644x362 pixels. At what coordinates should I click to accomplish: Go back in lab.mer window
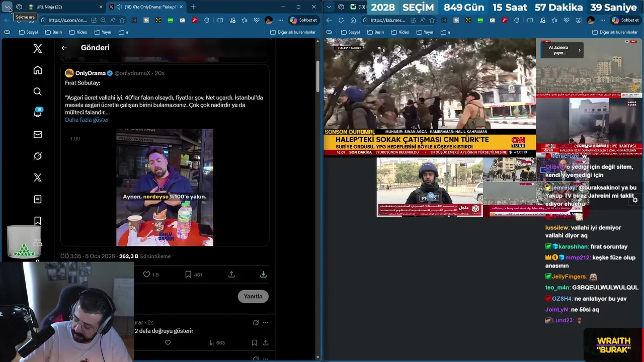coord(329,20)
